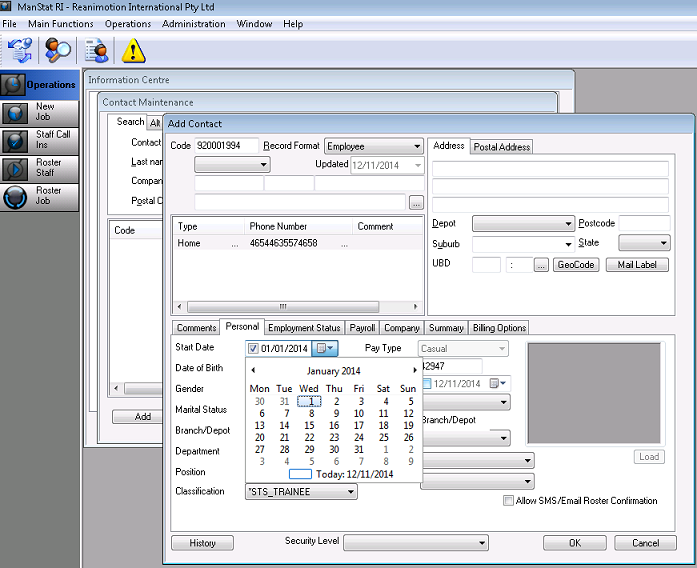697x568 pixels.
Task: Select Staff Call Ins sidebar item
Action: [x=40, y=140]
